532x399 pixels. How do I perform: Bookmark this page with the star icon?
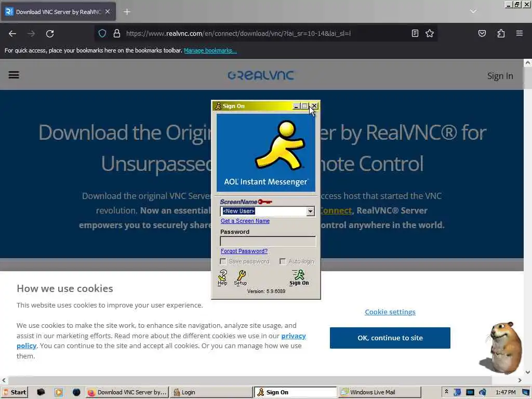(430, 33)
